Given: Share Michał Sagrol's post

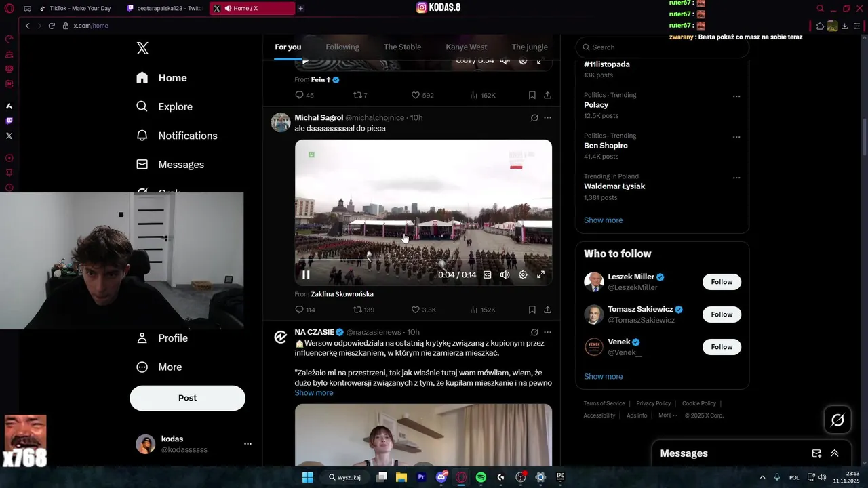Looking at the screenshot, I should click(x=547, y=310).
